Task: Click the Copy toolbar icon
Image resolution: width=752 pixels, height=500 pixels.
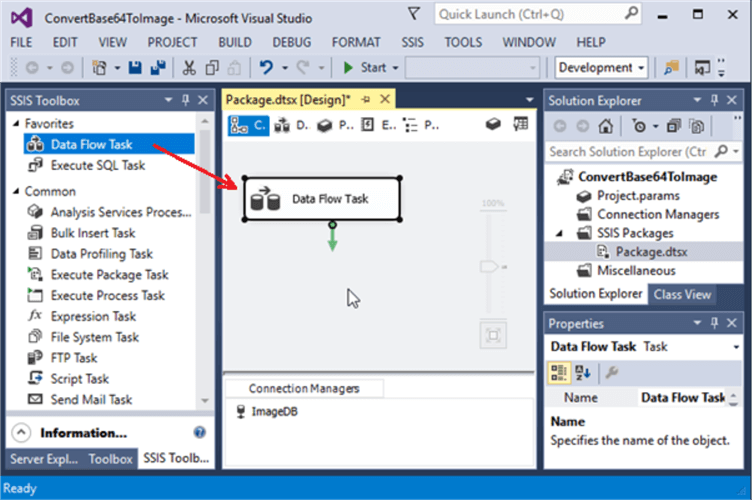Action: (x=212, y=68)
